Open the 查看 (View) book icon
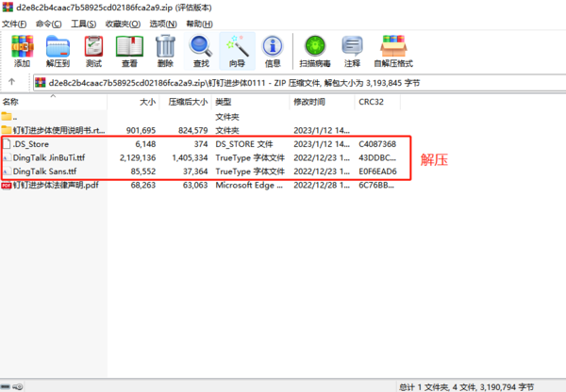The image size is (566, 392). point(128,50)
